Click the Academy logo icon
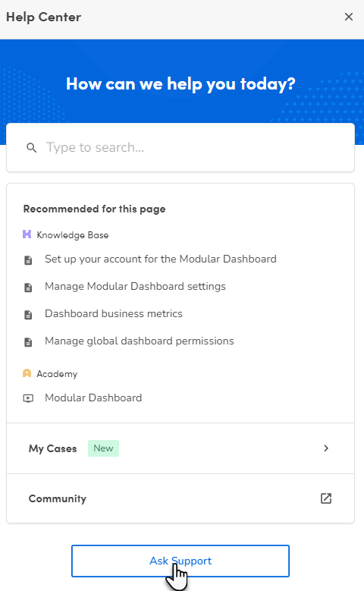The width and height of the screenshot is (364, 591). (27, 373)
